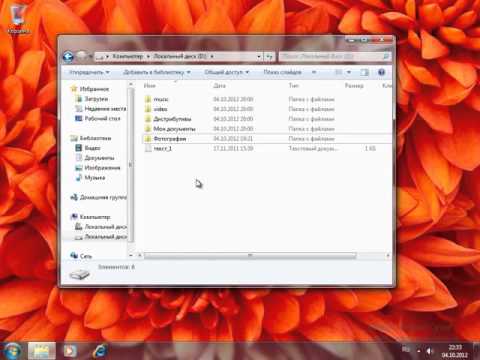Click the Forward navigation arrow
The height and width of the screenshot is (360, 480).
[82, 56]
